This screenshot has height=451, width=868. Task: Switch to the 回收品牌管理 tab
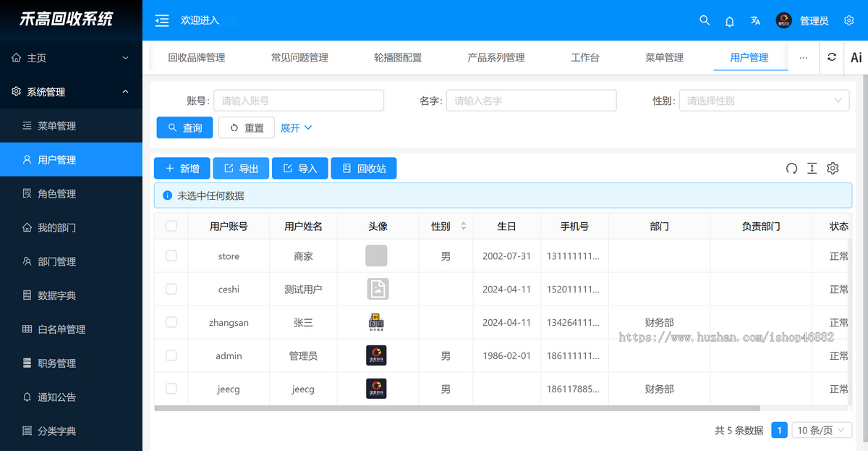[197, 57]
